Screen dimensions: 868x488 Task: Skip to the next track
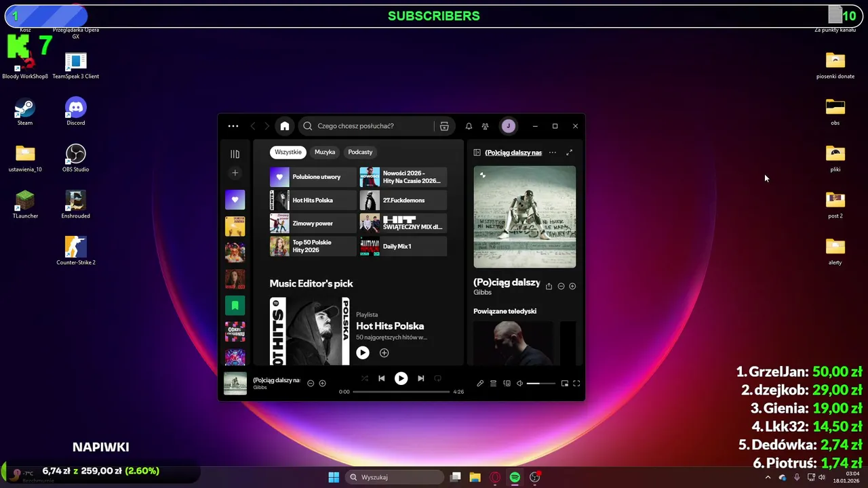click(x=421, y=378)
